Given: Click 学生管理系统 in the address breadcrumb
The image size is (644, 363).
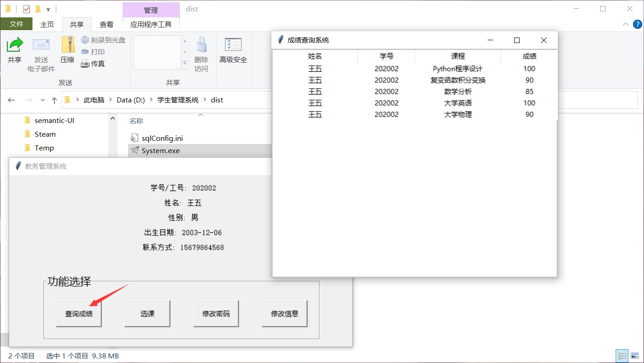Looking at the screenshot, I should pyautogui.click(x=178, y=100).
